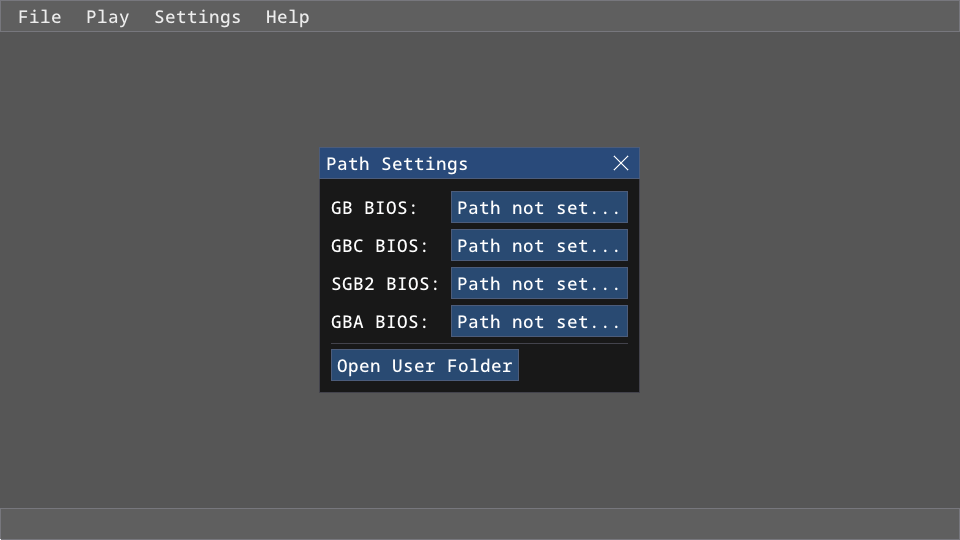Click the SGB2 BIOS label
The image size is (960, 540).
pos(385,284)
